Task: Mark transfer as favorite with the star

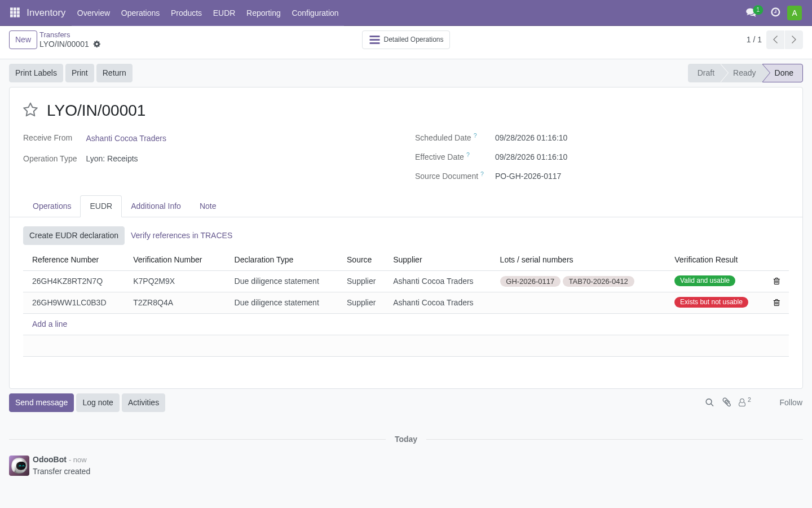Action: (30, 110)
